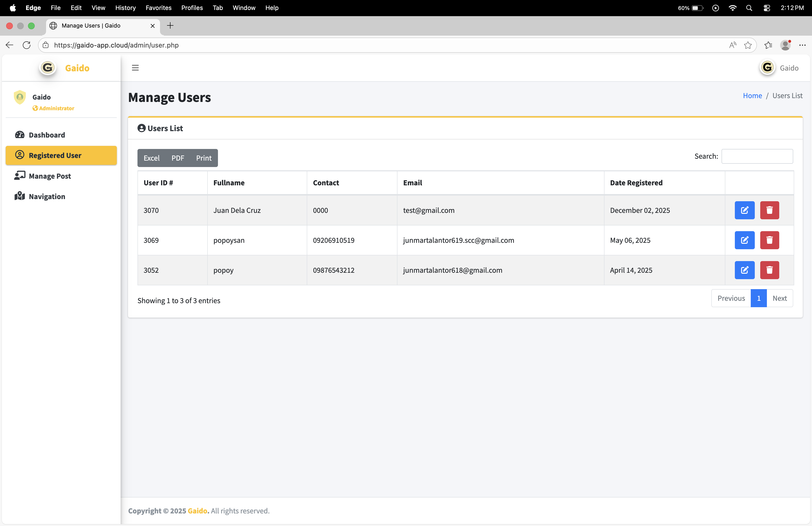The image size is (812, 526).
Task: Add page to favorites star icon
Action: [747, 45]
